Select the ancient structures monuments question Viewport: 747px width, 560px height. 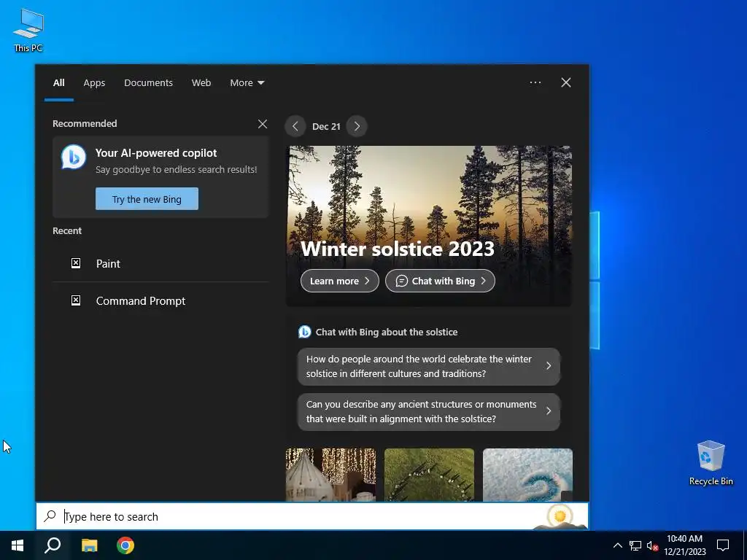pos(429,411)
